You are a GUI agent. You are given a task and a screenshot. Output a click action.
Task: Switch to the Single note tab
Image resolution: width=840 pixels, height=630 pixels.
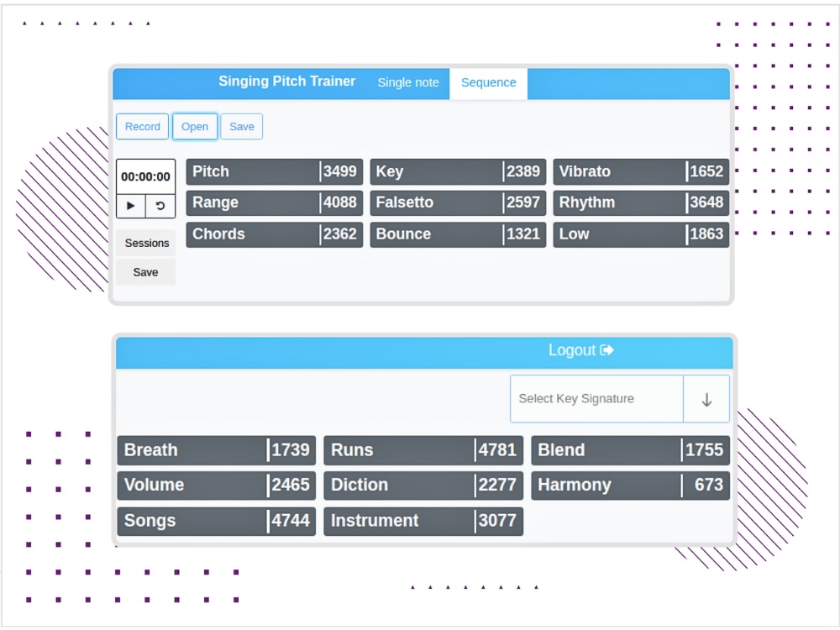click(407, 83)
